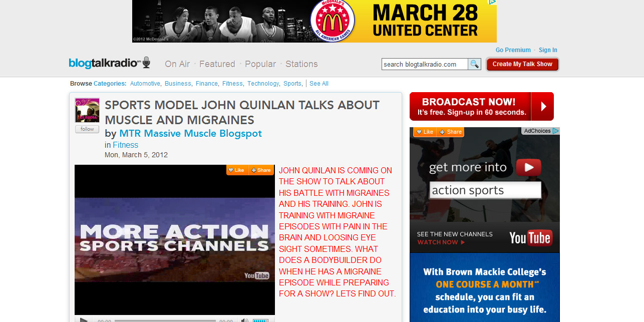The height and width of the screenshot is (322, 644).
Task: Click Share on the YouTube sidebar ad
Action: (x=450, y=132)
